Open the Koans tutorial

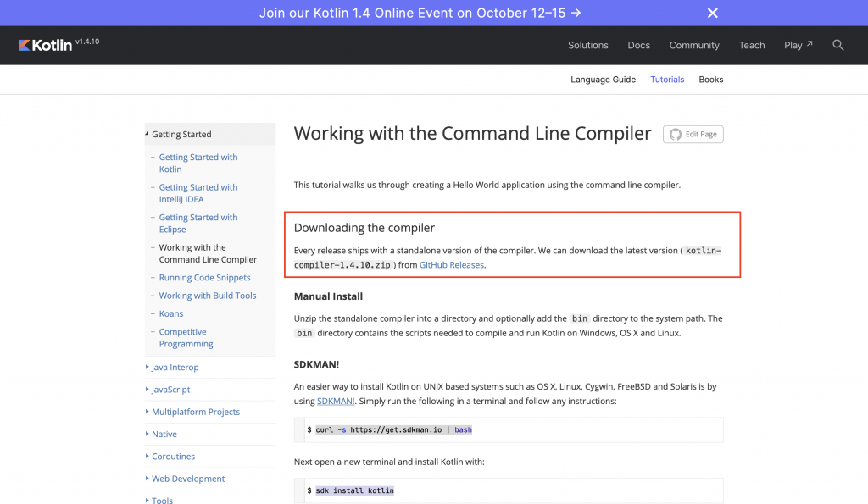(x=170, y=313)
